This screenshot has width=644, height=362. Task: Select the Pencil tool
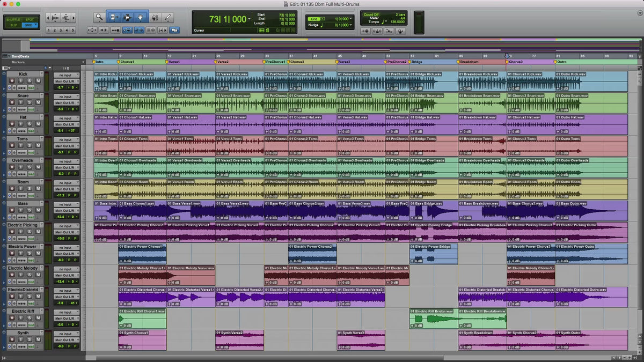168,18
